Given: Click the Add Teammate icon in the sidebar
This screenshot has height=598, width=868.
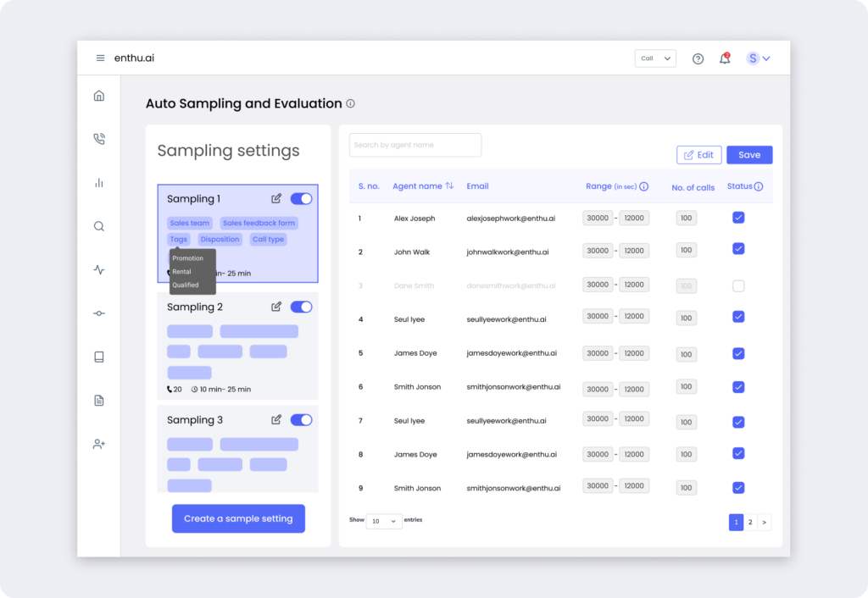Looking at the screenshot, I should click(98, 443).
